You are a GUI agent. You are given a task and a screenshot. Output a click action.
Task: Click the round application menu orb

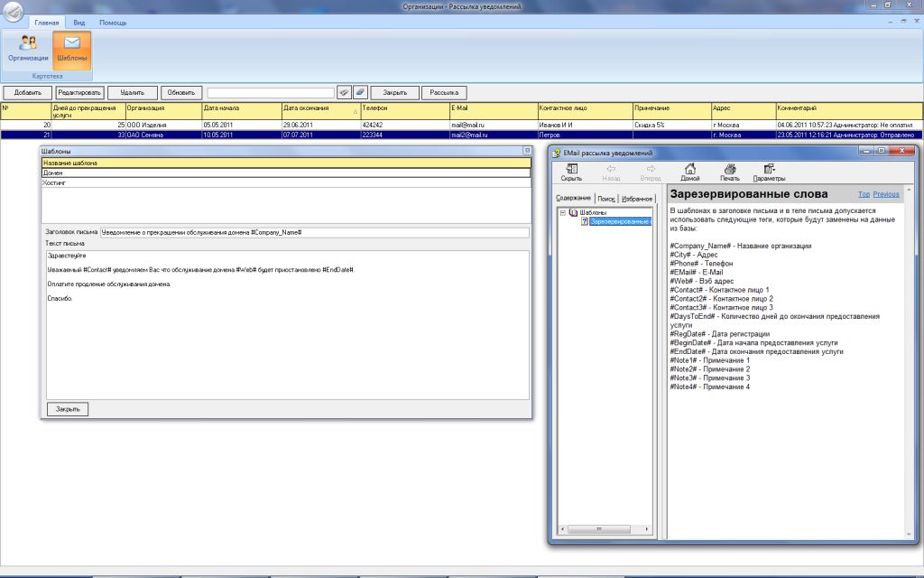pos(13,11)
